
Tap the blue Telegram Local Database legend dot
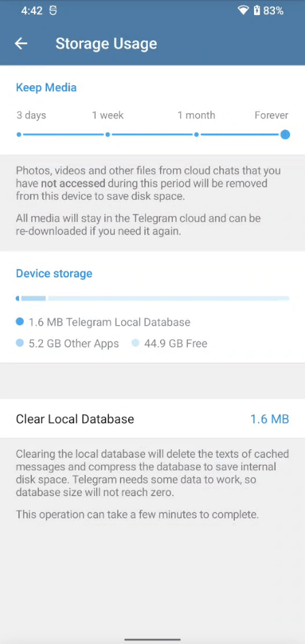pos(20,322)
